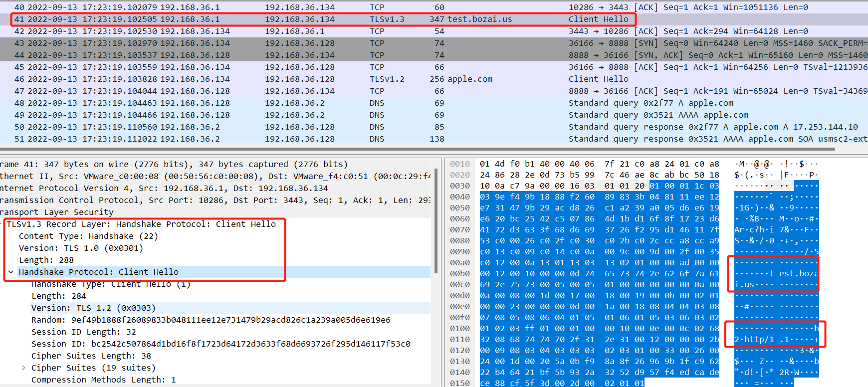Select Transport Layer Security line
This screenshot has width=868, height=387.
click(215, 212)
